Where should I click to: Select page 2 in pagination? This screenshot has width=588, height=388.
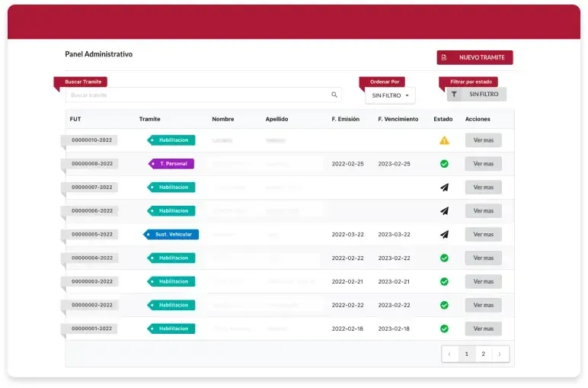484,354
